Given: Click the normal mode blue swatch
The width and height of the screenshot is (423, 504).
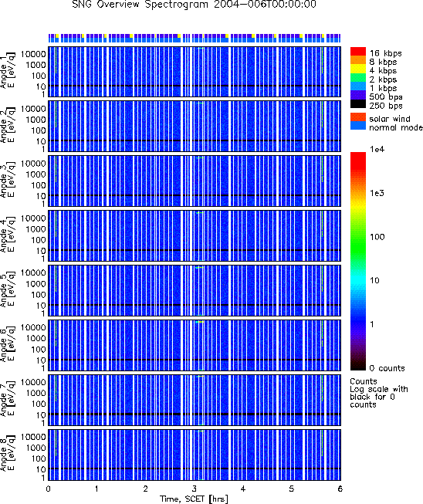Looking at the screenshot, I should point(357,126).
